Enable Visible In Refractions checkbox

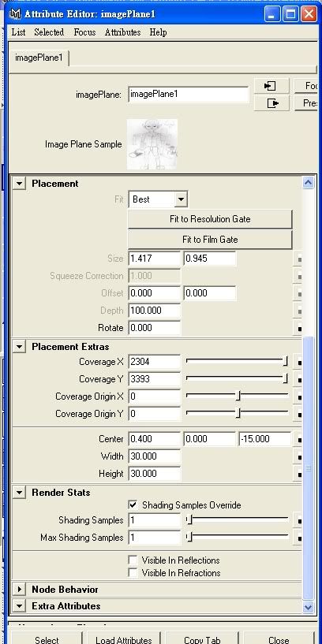[133, 572]
